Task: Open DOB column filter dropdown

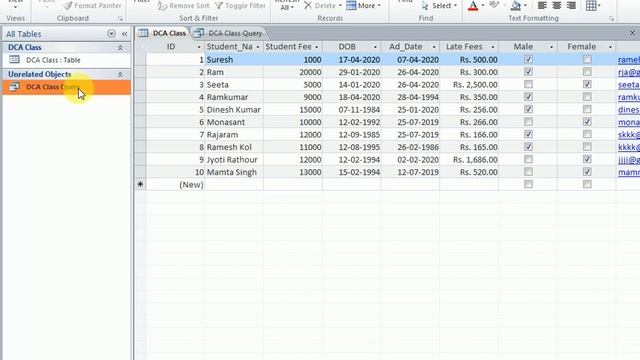Action: tap(375, 47)
